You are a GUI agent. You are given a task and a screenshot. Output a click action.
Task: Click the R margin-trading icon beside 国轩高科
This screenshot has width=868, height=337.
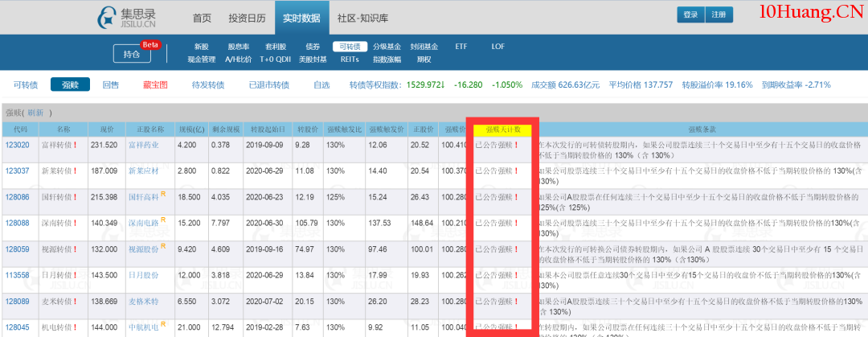pos(163,194)
